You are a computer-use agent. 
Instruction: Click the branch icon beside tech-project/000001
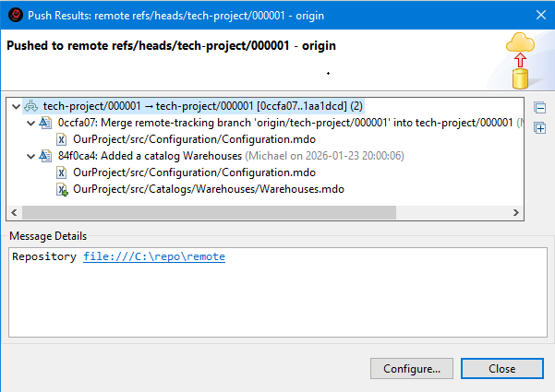click(x=32, y=106)
